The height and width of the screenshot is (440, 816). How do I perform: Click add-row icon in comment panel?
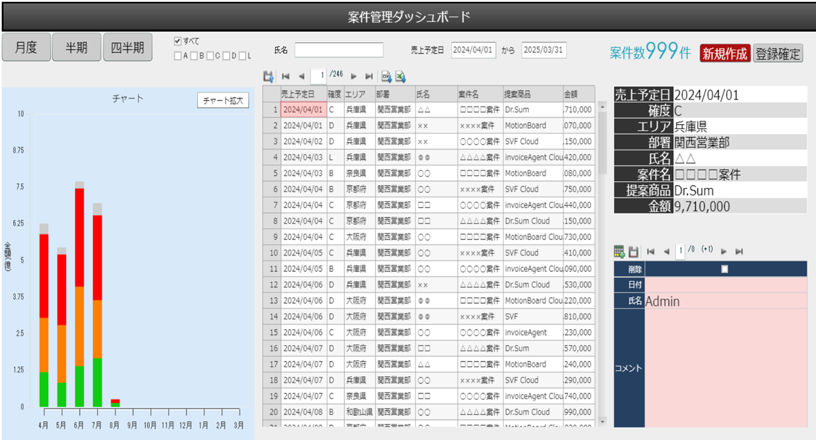point(619,251)
